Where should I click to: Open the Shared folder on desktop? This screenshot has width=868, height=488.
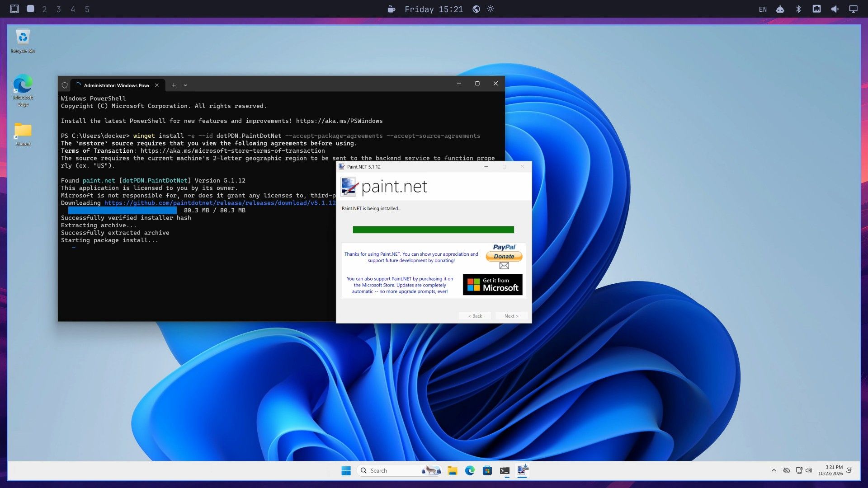click(x=23, y=134)
